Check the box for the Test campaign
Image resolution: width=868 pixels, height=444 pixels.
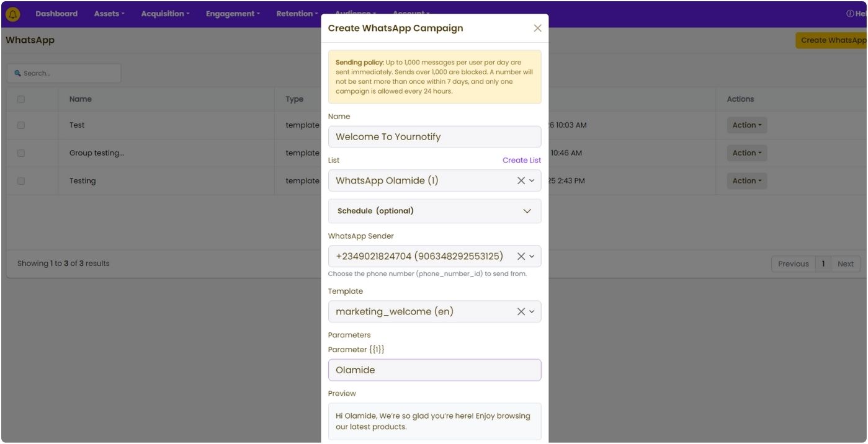coord(21,125)
